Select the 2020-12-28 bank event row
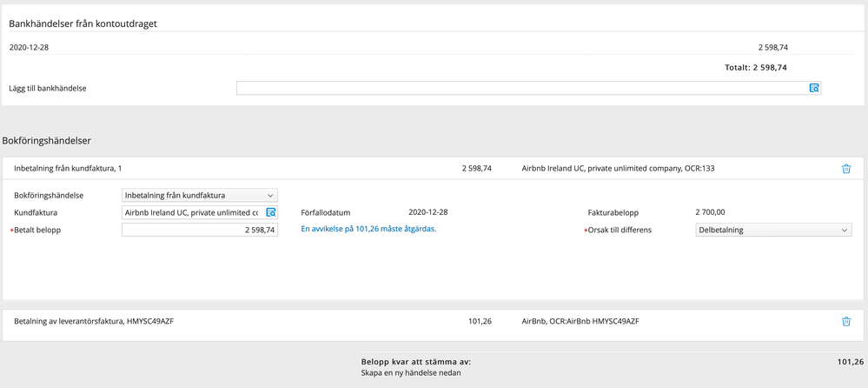868x388 pixels. tap(29, 47)
